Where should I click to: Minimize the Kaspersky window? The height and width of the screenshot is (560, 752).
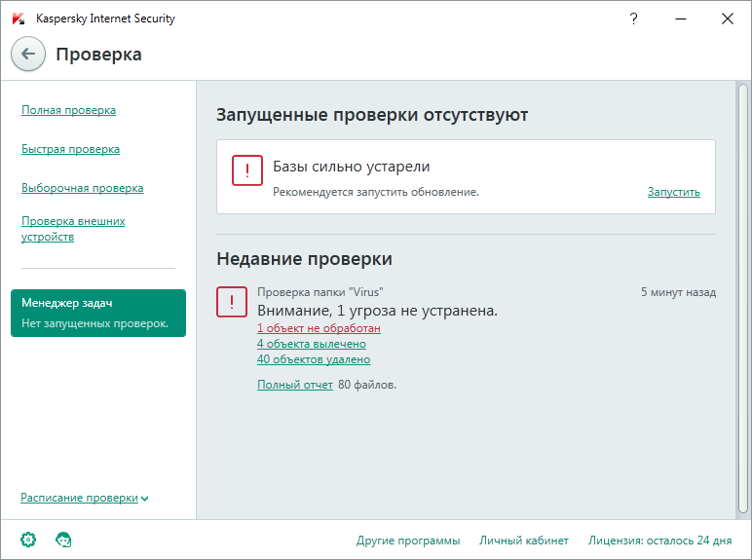tap(681, 19)
